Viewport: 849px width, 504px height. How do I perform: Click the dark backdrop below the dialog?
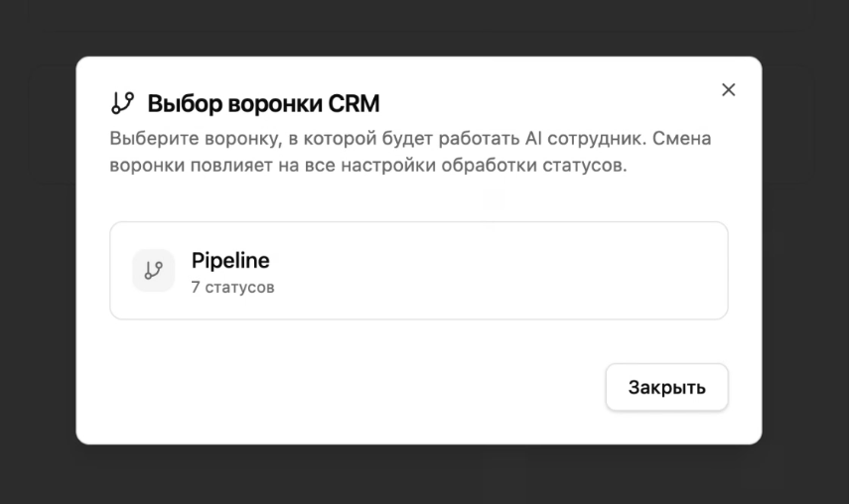tap(424, 476)
